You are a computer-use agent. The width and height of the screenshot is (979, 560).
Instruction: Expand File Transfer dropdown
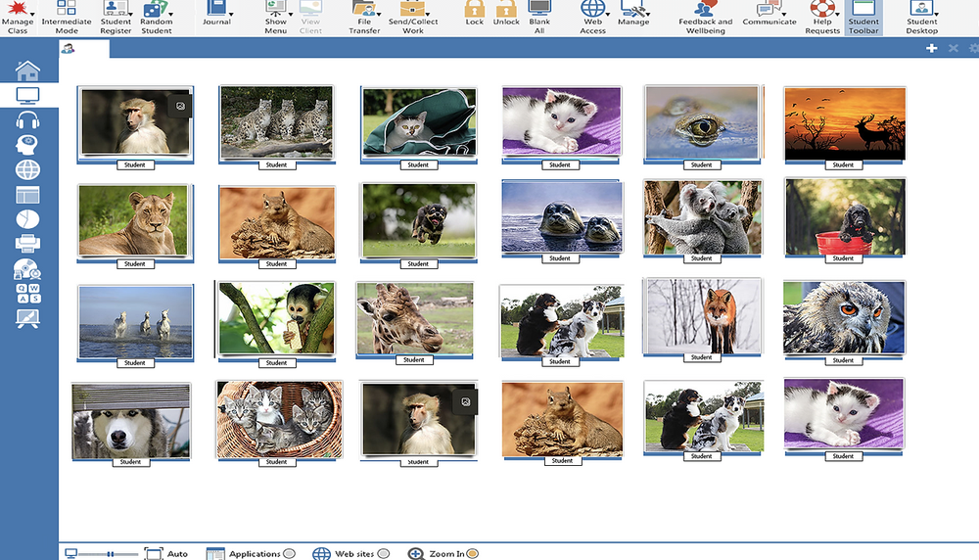[379, 14]
